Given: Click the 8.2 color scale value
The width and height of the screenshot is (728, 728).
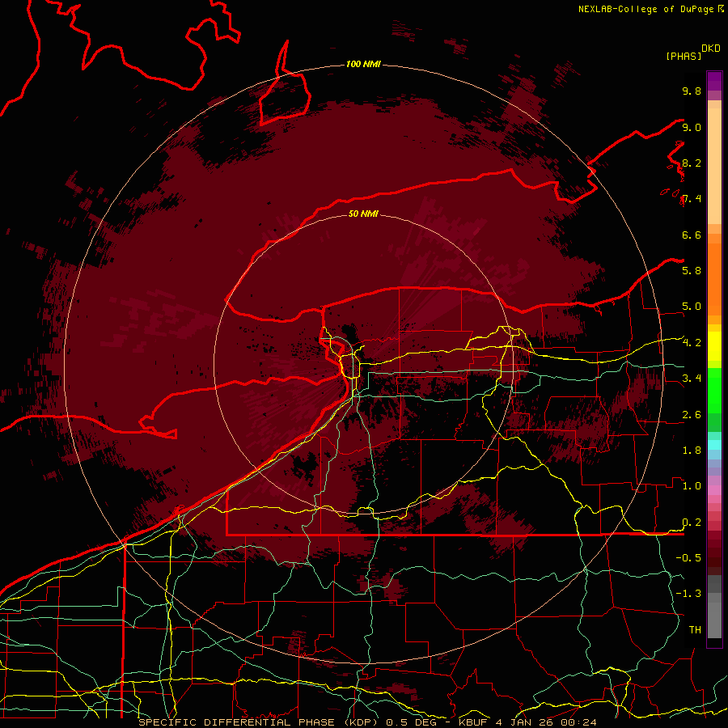Looking at the screenshot, I should click(x=692, y=163).
